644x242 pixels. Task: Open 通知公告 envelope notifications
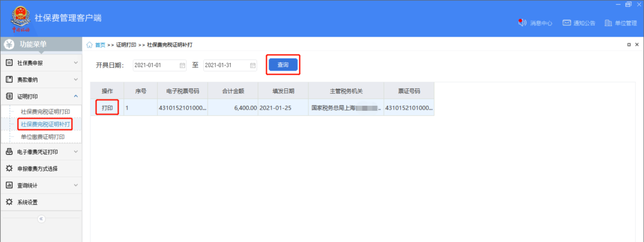567,23
